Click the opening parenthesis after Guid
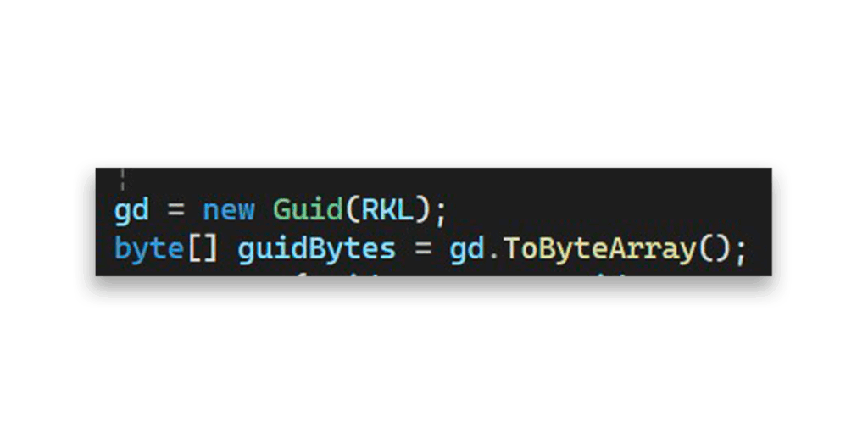 point(352,210)
